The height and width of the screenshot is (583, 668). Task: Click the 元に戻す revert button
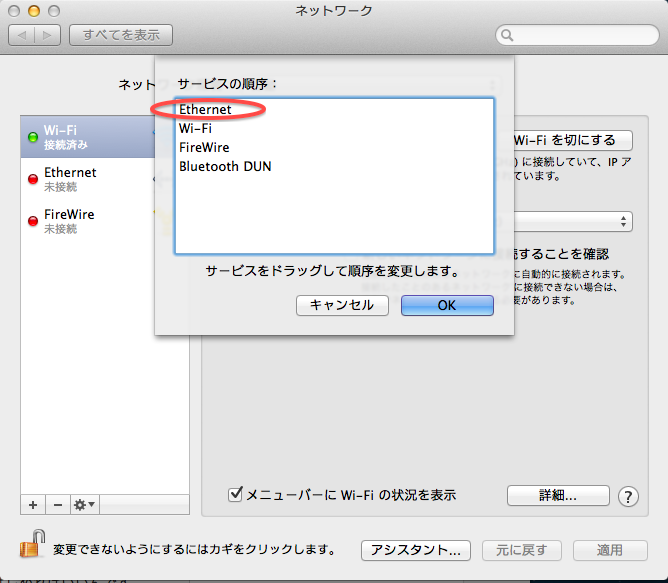point(522,550)
